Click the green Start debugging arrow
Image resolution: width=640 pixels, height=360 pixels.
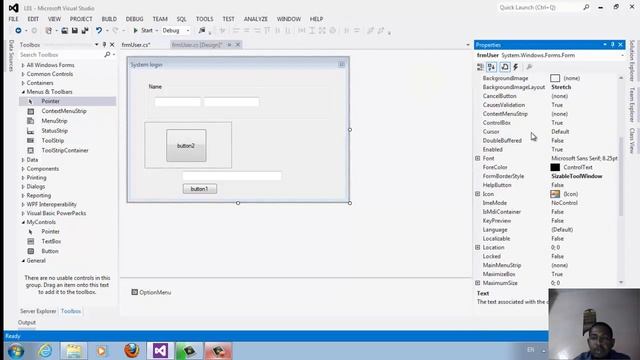pyautogui.click(x=136, y=31)
